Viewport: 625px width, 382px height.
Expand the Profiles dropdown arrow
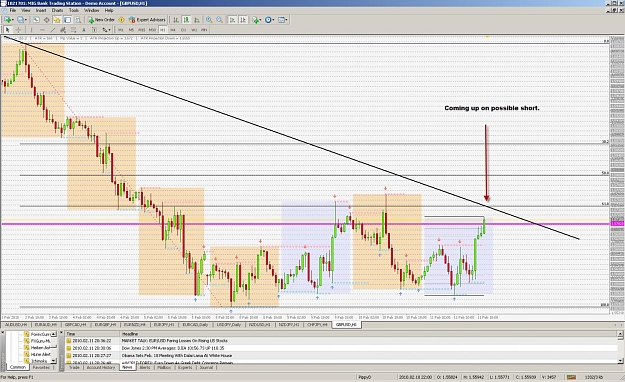point(26,20)
